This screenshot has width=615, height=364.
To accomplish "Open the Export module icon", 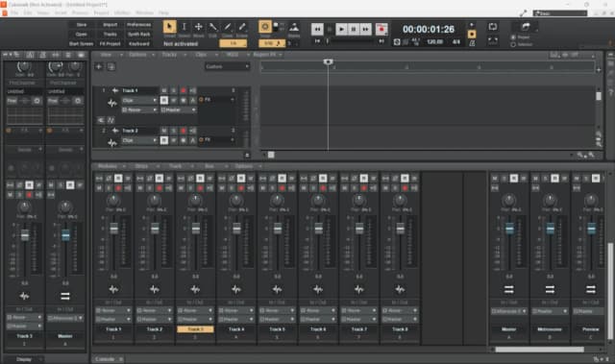I will [x=526, y=27].
